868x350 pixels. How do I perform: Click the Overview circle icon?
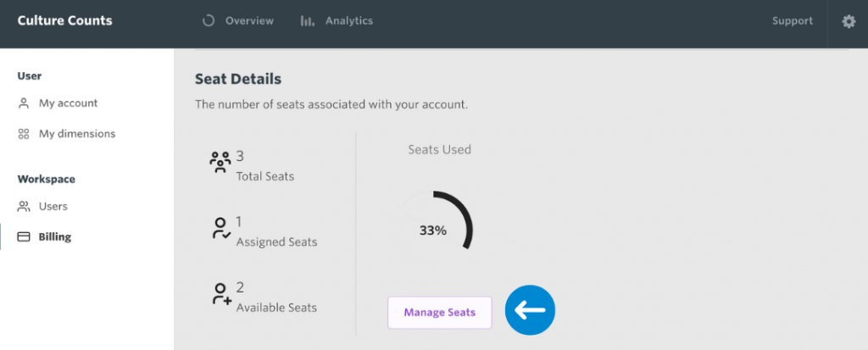[209, 21]
